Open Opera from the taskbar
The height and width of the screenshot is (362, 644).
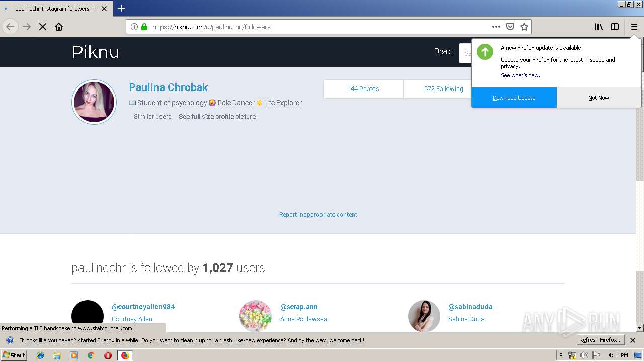(108, 355)
